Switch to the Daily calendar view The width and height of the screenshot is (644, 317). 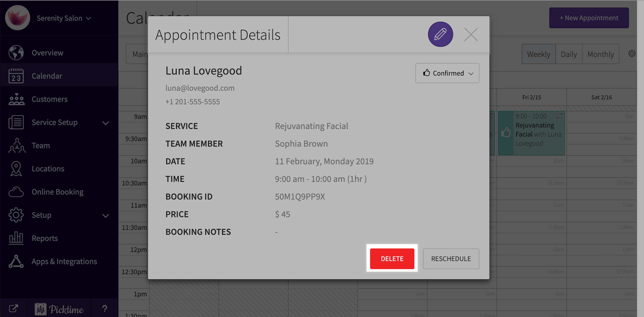(x=568, y=54)
